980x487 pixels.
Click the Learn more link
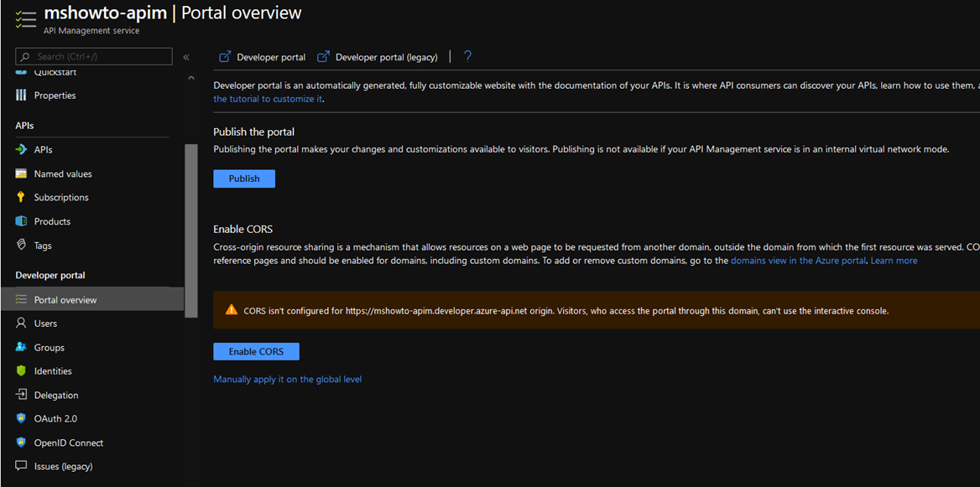point(894,261)
